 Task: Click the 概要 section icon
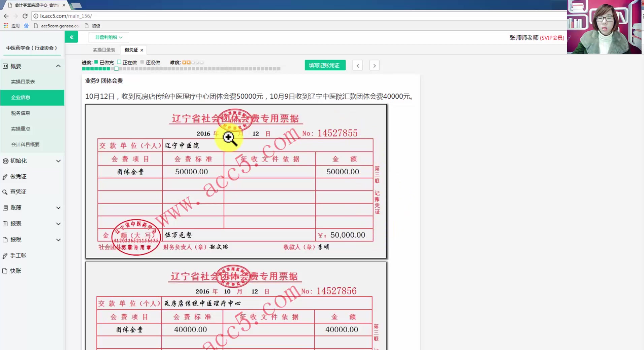(x=5, y=66)
